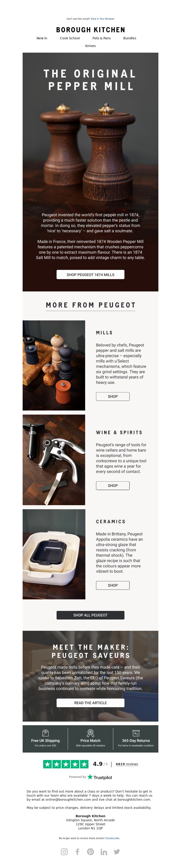Click Shop button under Wine & Spirits

pos(113,485)
